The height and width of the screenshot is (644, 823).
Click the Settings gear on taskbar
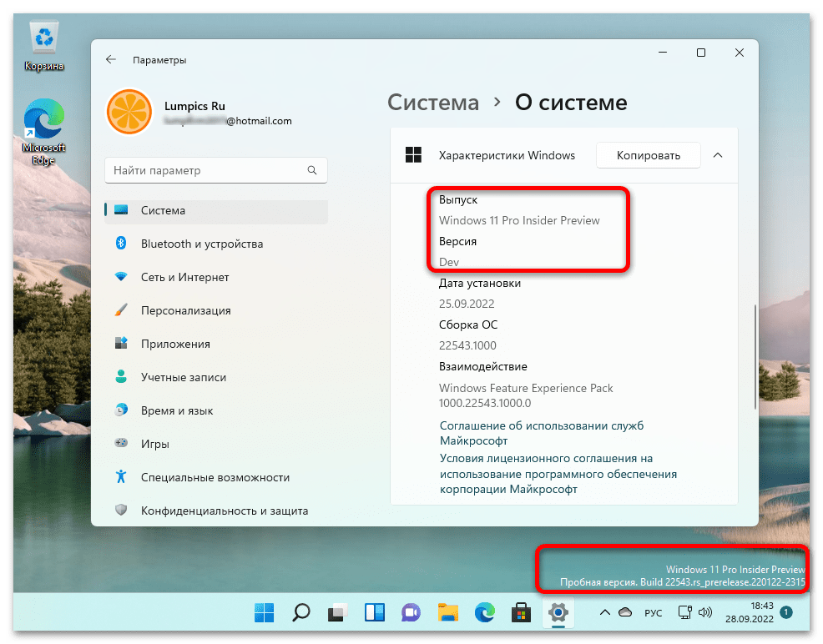click(558, 612)
